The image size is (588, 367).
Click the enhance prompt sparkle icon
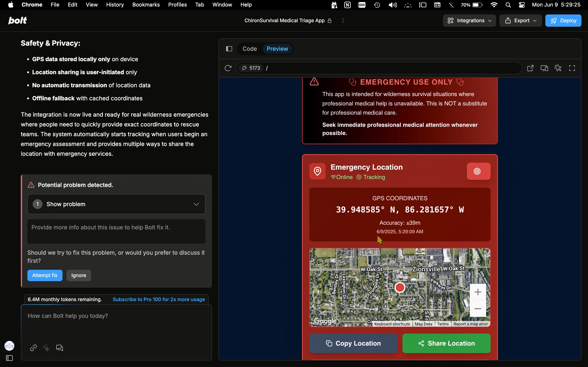click(46, 348)
